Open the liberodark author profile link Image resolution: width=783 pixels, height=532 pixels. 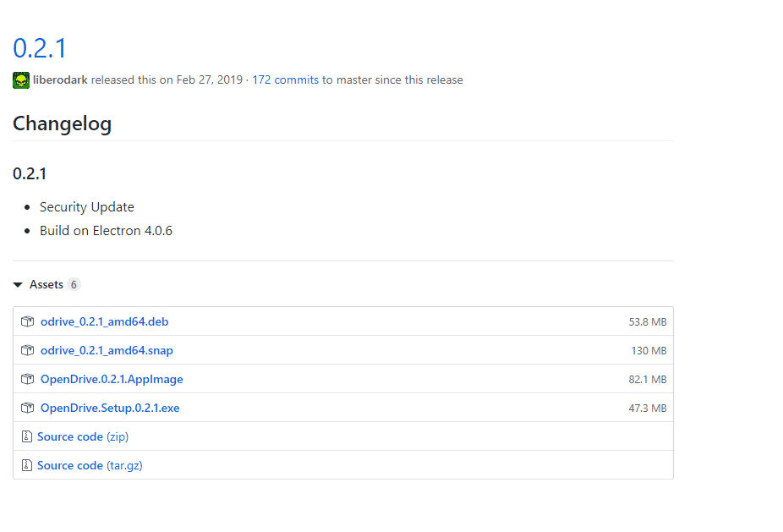pyautogui.click(x=60, y=80)
